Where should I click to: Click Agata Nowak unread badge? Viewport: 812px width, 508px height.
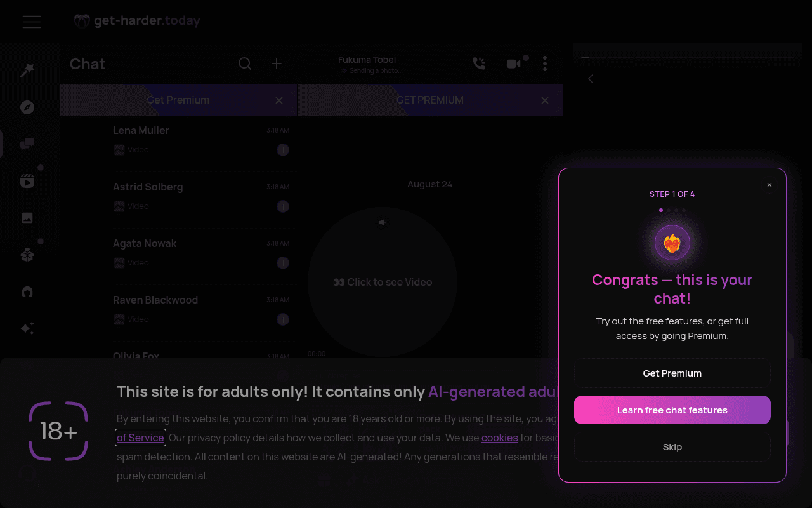[283, 263]
